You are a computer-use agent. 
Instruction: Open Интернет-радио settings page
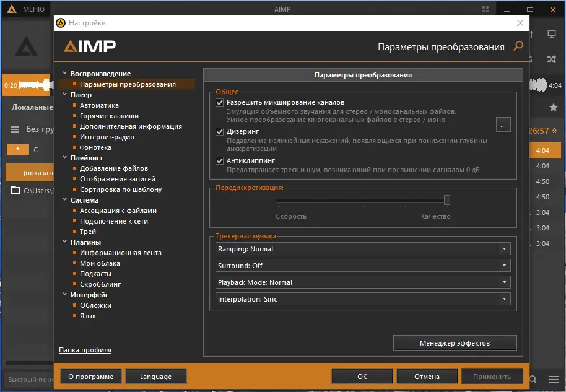click(107, 137)
